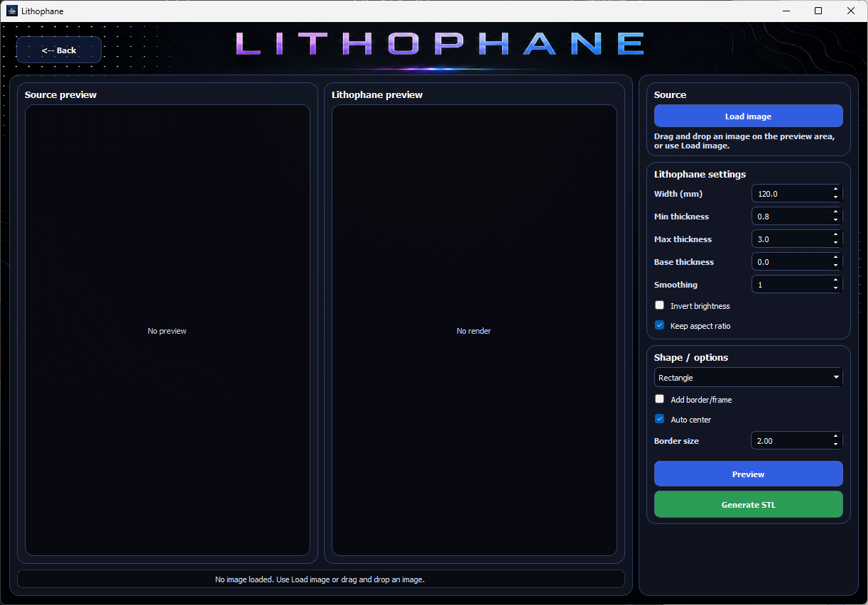Click the 'Shape / options' heading
868x605 pixels.
(691, 357)
